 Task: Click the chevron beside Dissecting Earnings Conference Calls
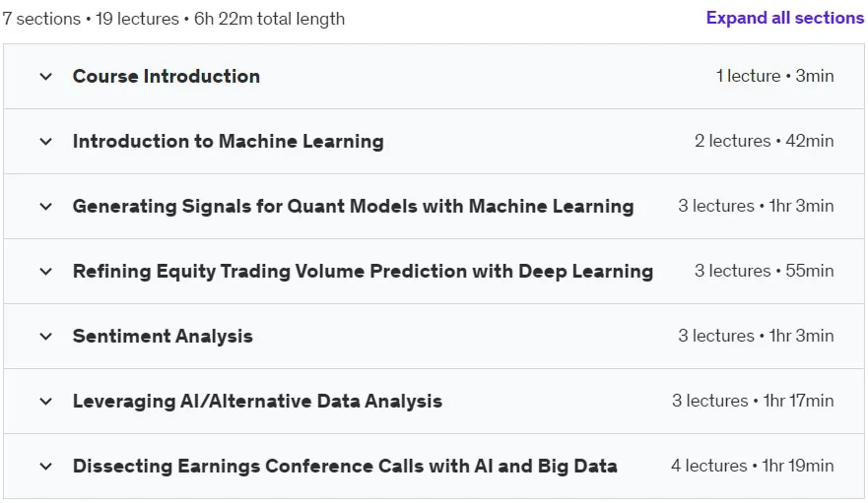point(46,467)
